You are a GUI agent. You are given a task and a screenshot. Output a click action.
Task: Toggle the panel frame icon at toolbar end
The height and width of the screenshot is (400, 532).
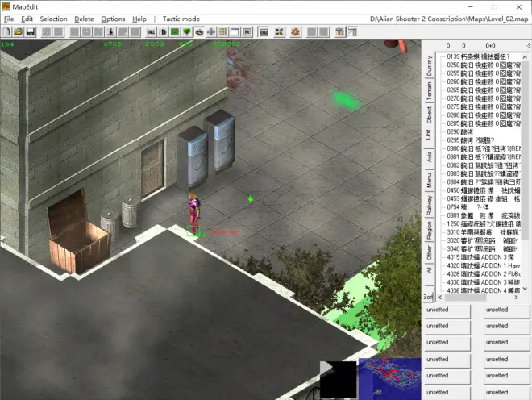tap(351, 32)
